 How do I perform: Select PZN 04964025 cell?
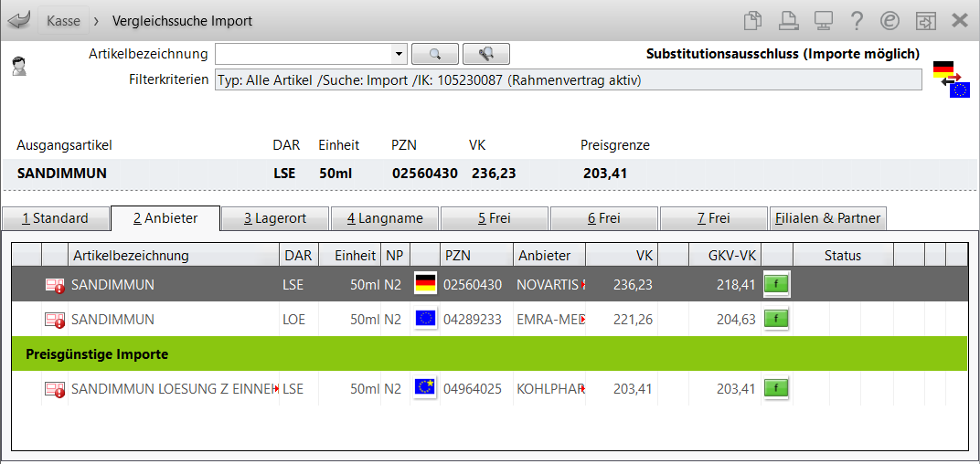(x=473, y=388)
